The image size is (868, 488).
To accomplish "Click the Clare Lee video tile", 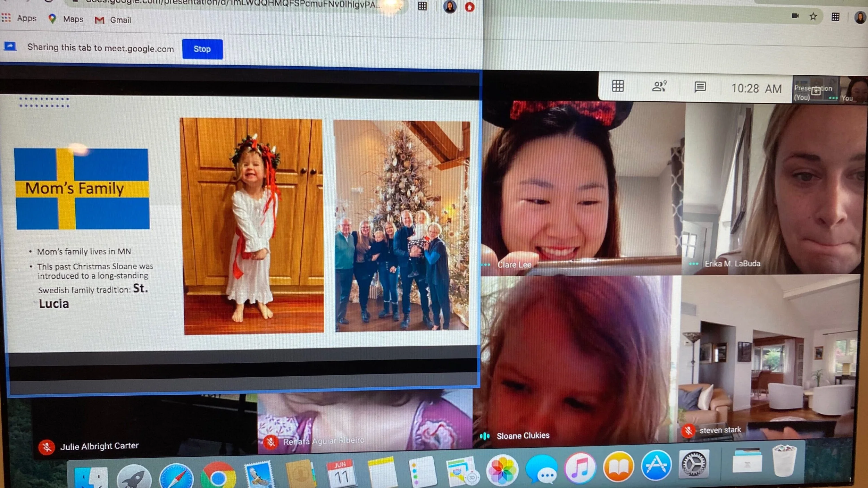I will tap(581, 187).
